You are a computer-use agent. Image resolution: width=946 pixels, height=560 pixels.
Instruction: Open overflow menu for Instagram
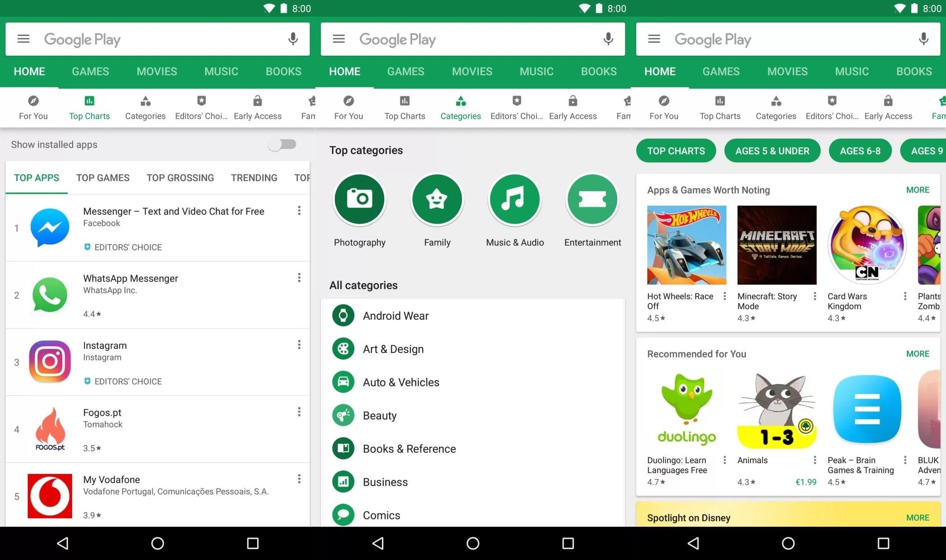(x=299, y=345)
